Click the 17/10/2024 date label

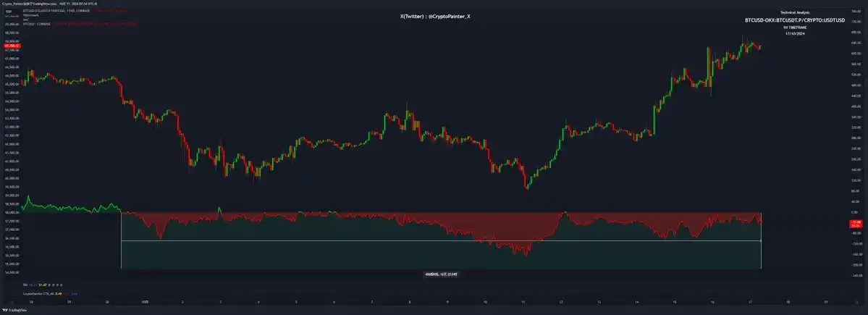(794, 33)
